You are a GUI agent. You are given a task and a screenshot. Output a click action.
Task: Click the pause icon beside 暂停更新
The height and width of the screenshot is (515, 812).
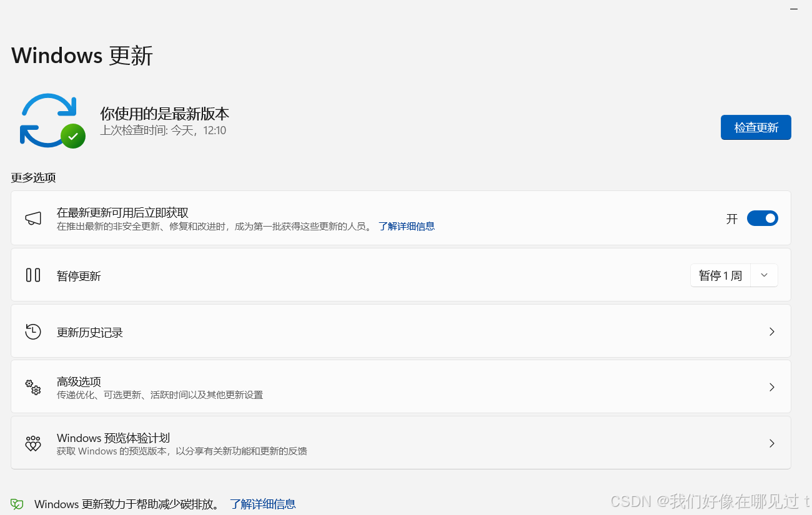[x=33, y=275]
